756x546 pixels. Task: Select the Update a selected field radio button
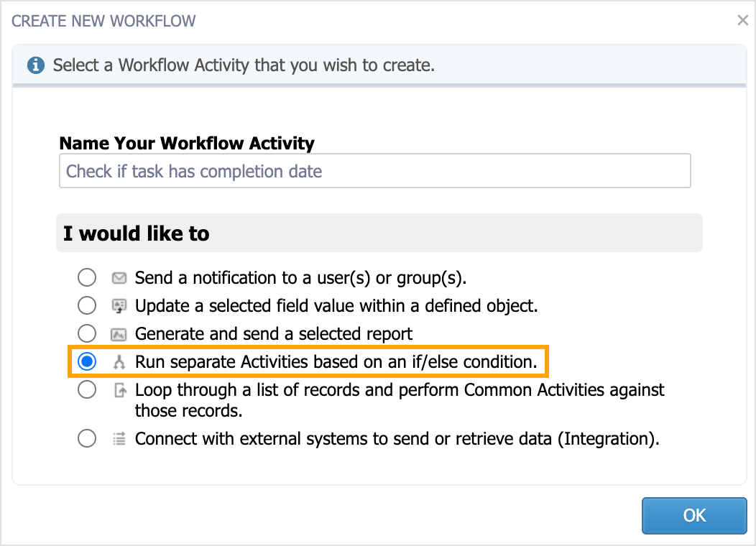point(87,305)
